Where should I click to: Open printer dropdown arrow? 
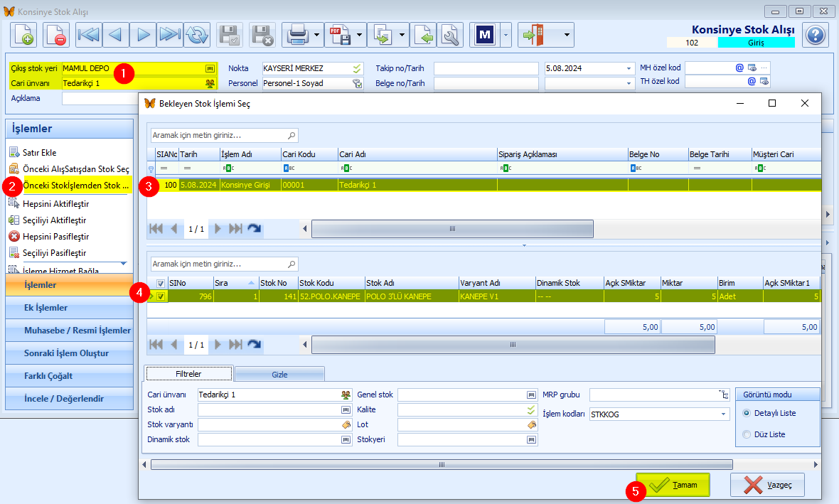(x=317, y=36)
